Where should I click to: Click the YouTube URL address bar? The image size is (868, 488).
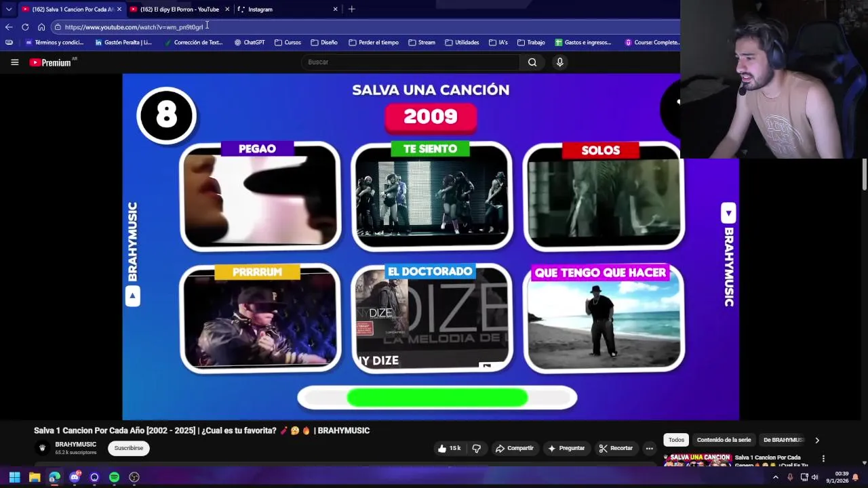(x=366, y=27)
